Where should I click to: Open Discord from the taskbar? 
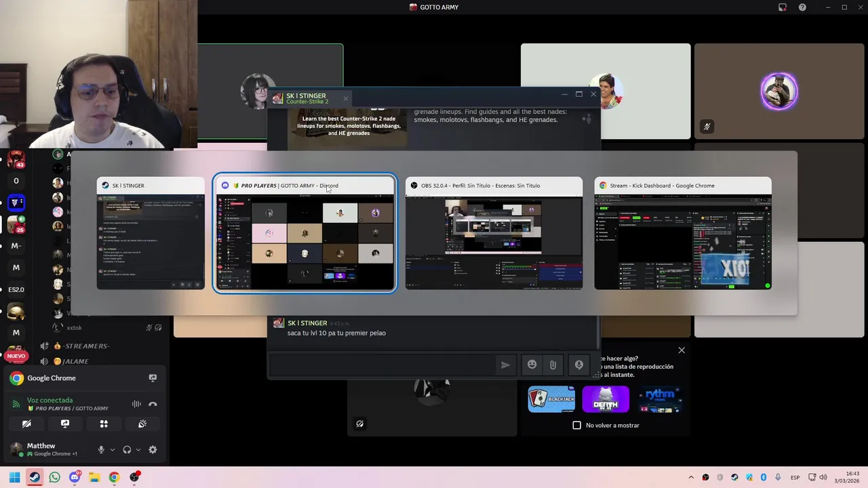pyautogui.click(x=75, y=477)
